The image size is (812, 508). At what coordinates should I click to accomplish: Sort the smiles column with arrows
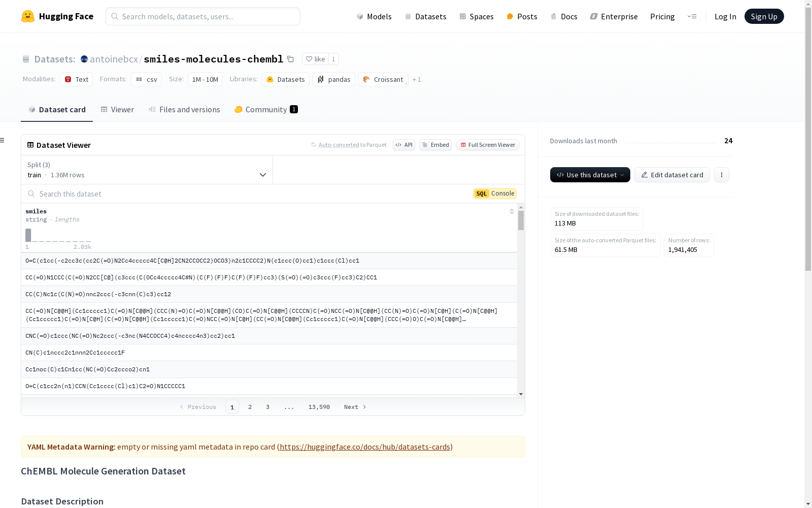pyautogui.click(x=512, y=211)
